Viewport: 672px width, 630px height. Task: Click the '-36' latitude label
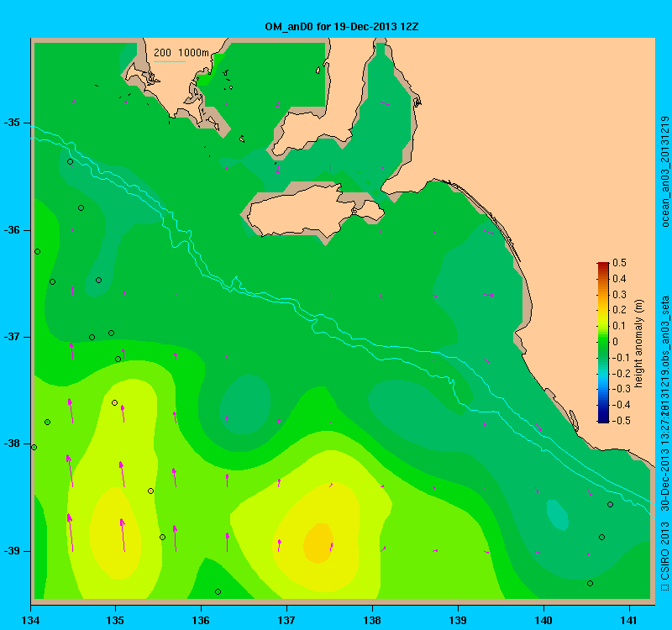[12, 230]
